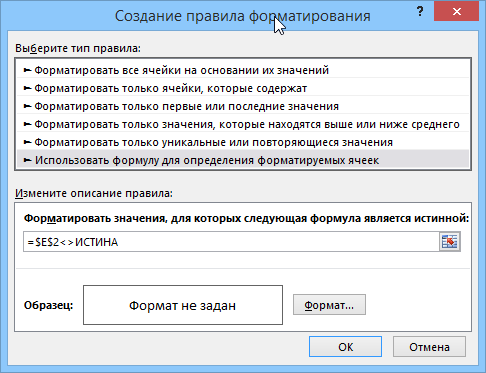The width and height of the screenshot is (486, 373).
Task: Open the Формат... button
Action: [x=329, y=305]
